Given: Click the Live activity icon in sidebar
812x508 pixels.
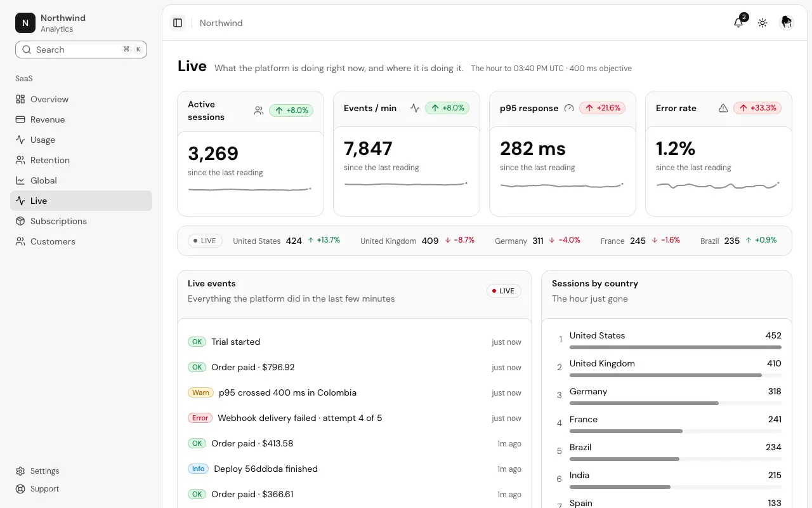Looking at the screenshot, I should (20, 201).
